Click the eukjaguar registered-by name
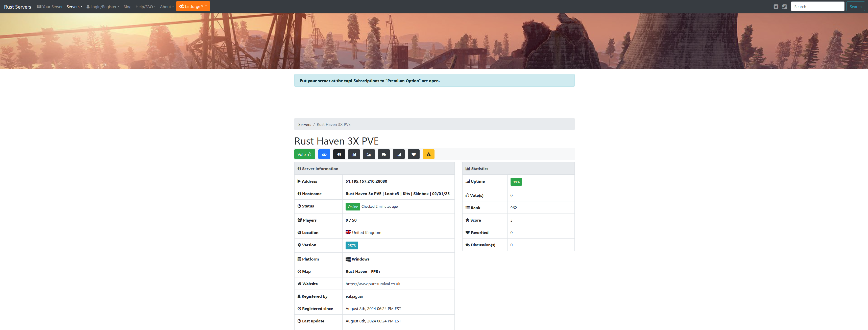This screenshot has width=868, height=330. coord(354,296)
